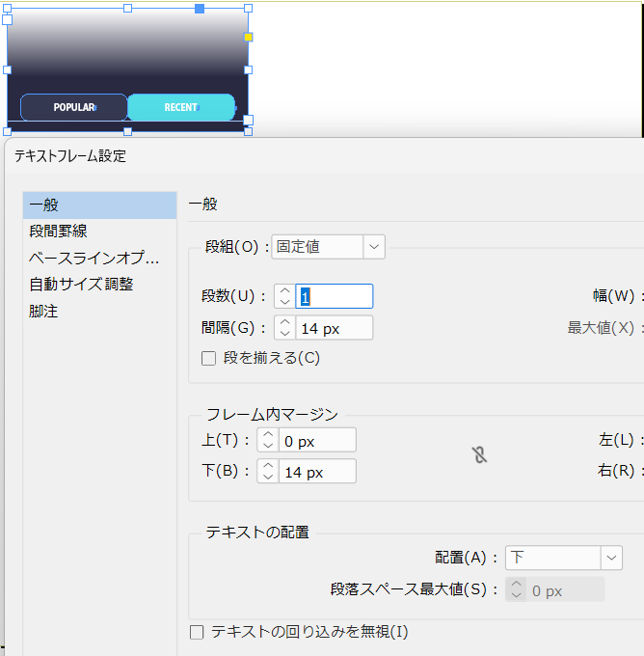Image resolution: width=644 pixels, height=656 pixels.
Task: Click the yellow square handle on the frame
Action: 248,37
